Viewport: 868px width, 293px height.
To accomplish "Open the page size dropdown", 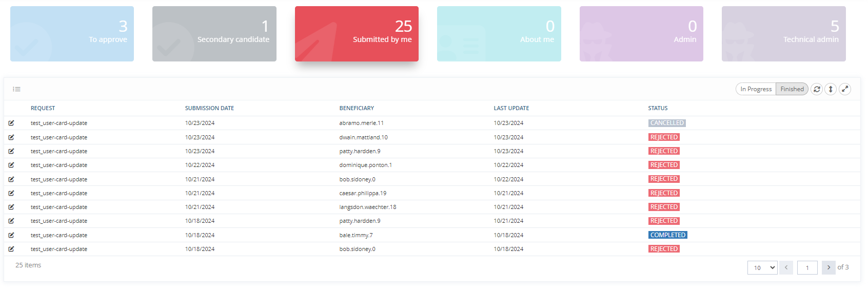I will pyautogui.click(x=762, y=268).
